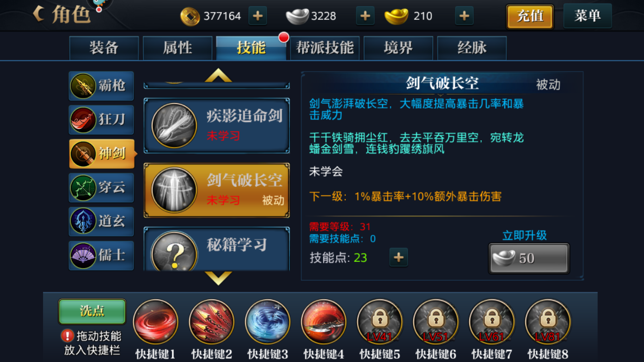Select the 狂刀 class icon
The width and height of the screenshot is (644, 362).
(101, 120)
